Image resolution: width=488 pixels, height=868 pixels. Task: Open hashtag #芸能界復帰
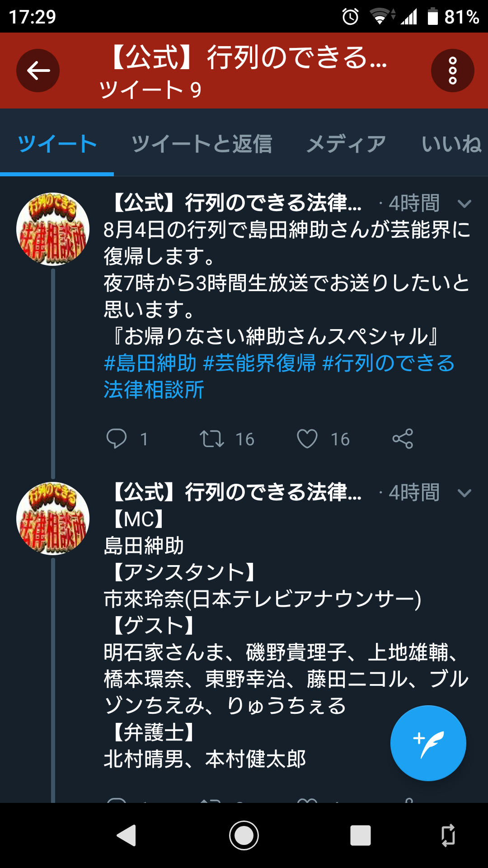point(259,363)
